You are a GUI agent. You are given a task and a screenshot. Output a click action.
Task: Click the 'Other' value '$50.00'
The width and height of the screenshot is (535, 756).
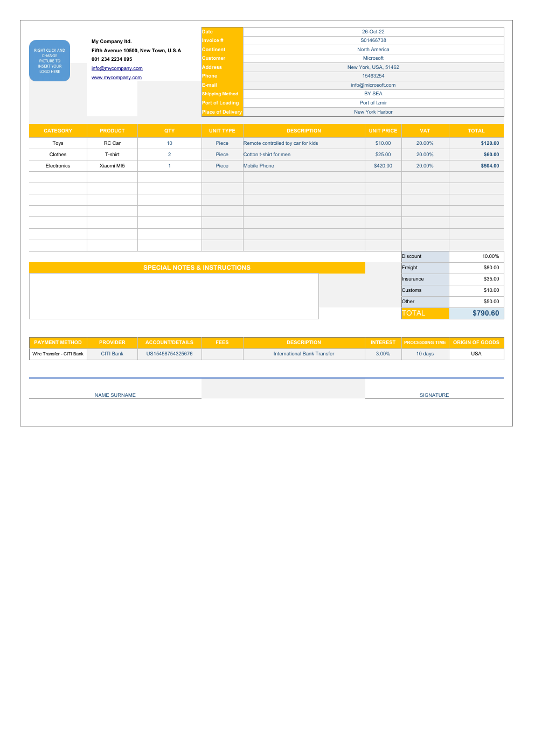(x=476, y=302)
